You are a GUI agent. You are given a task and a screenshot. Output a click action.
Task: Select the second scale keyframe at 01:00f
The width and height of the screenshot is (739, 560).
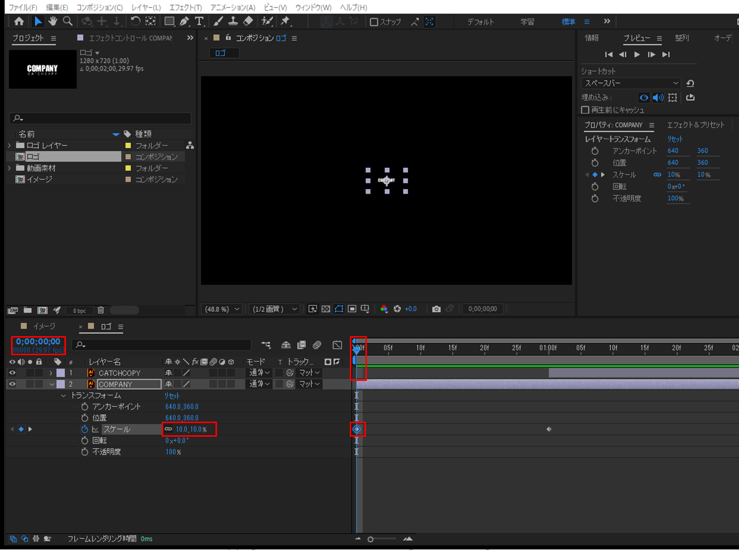pos(549,429)
